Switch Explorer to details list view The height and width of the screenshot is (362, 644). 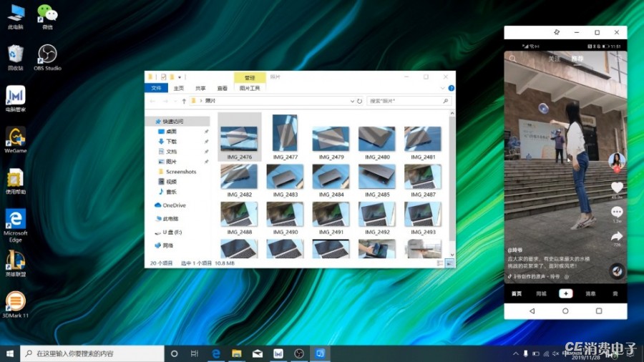440,263
